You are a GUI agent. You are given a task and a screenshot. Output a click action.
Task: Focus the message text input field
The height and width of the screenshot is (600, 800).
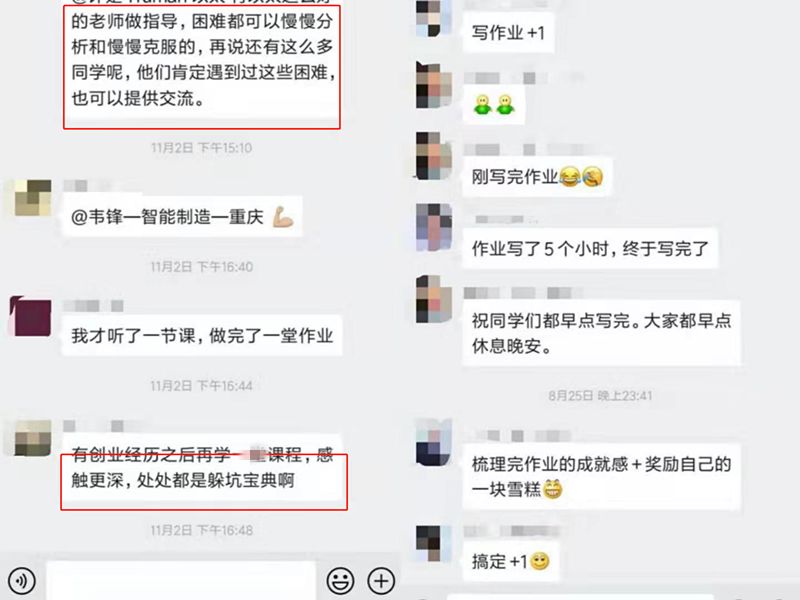point(181,581)
